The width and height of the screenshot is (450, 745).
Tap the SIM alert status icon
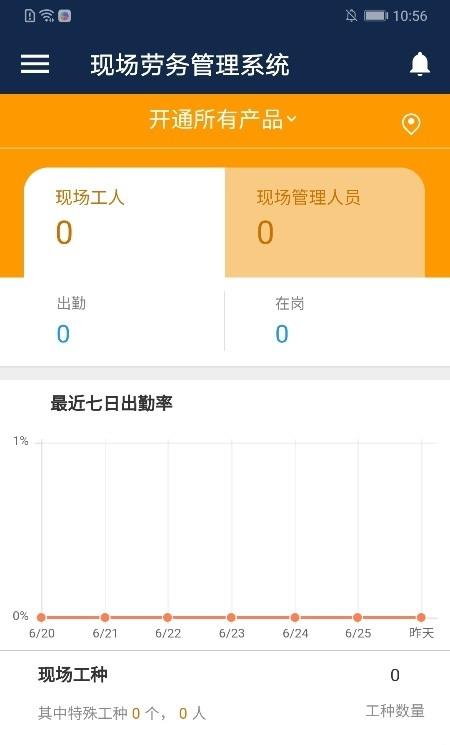[x=29, y=16]
